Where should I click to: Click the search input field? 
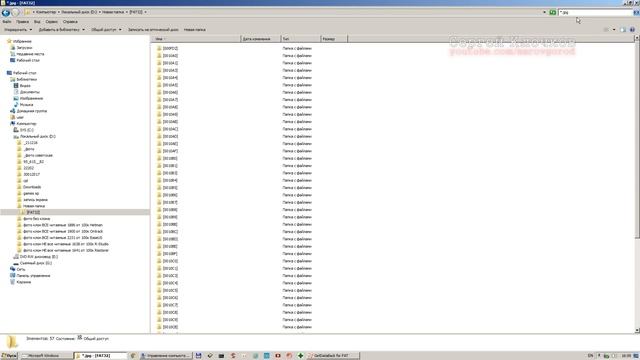[595, 13]
